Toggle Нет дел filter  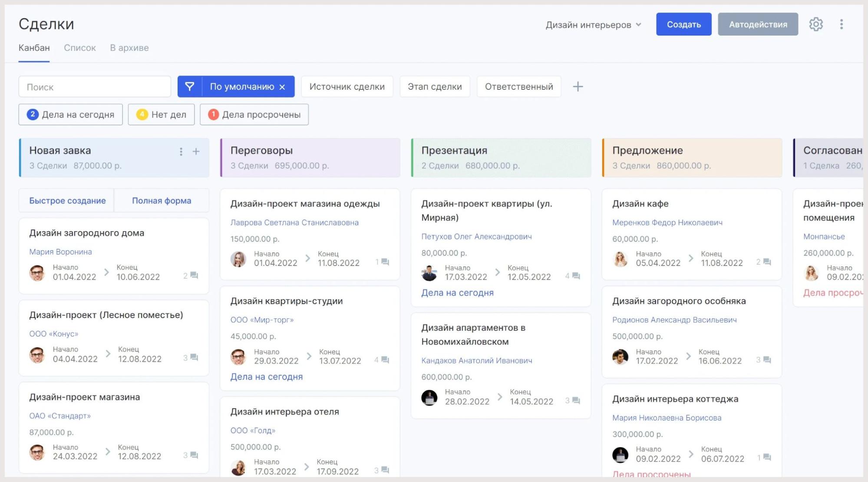click(161, 115)
